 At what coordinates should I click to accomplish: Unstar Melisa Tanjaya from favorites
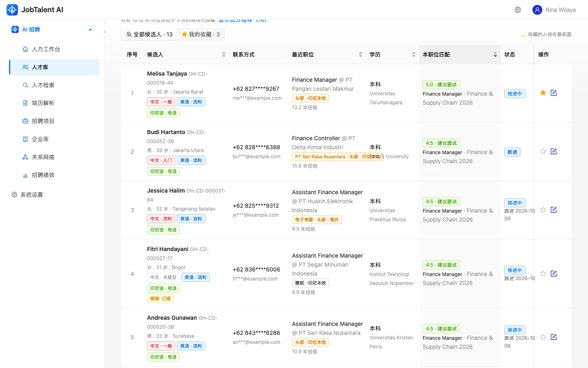543,93
